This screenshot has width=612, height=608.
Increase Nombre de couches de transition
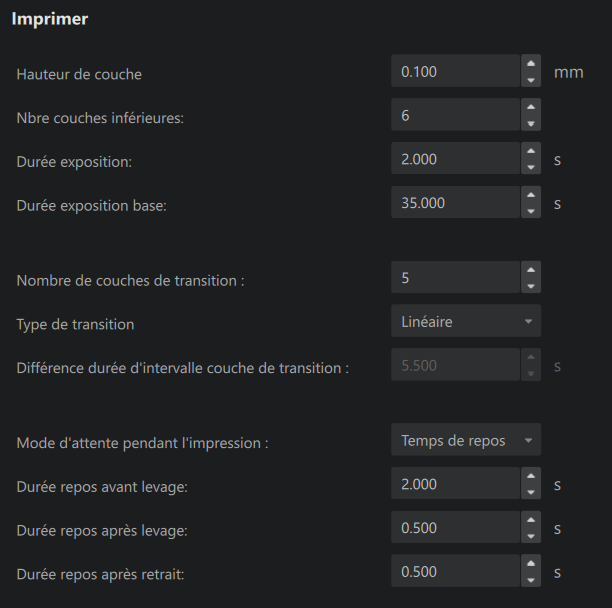(x=531, y=269)
